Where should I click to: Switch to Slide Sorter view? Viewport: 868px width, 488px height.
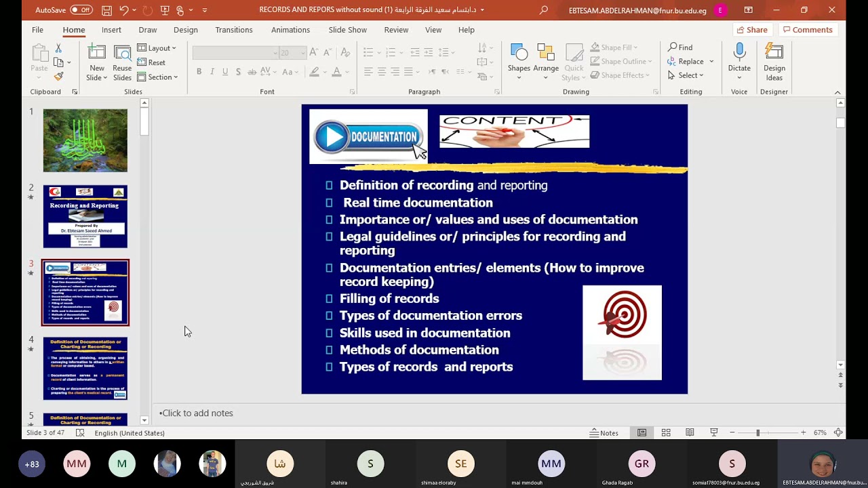pos(666,433)
